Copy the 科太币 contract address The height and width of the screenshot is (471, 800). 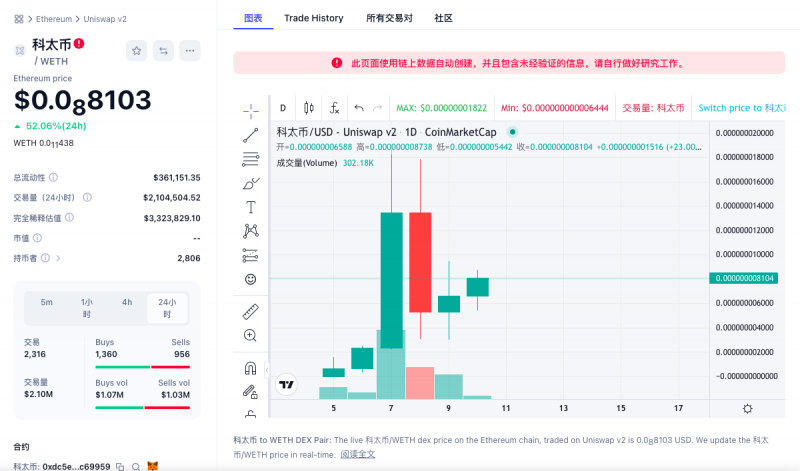pos(120,466)
